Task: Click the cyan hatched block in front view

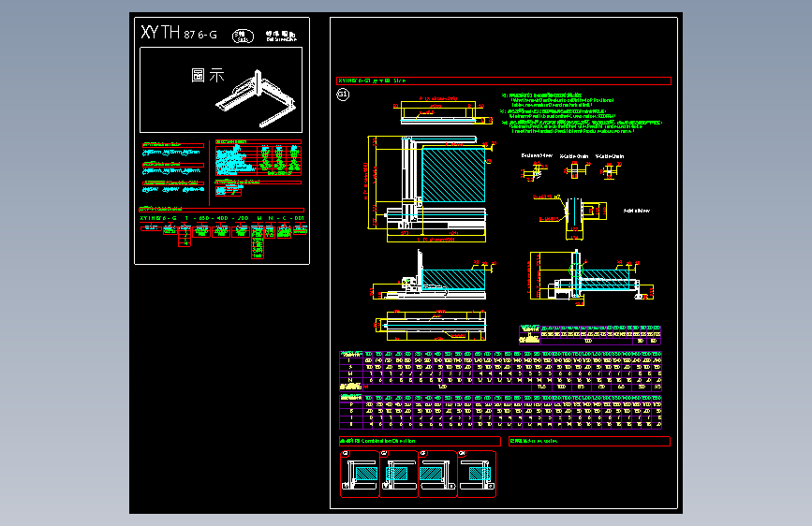Action: 453,279
